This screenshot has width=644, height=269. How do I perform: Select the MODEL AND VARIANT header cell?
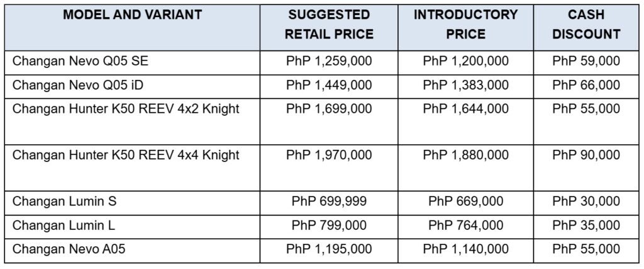click(x=132, y=28)
